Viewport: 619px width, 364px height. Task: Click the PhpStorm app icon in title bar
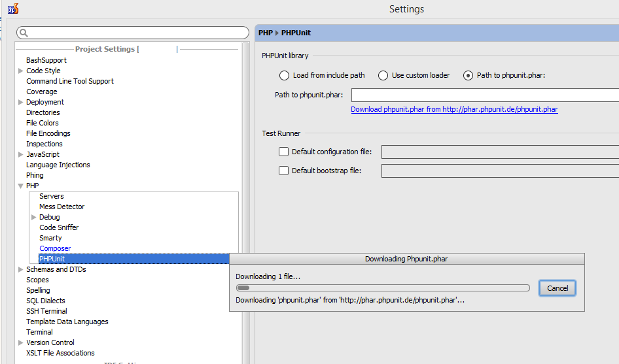click(x=13, y=8)
